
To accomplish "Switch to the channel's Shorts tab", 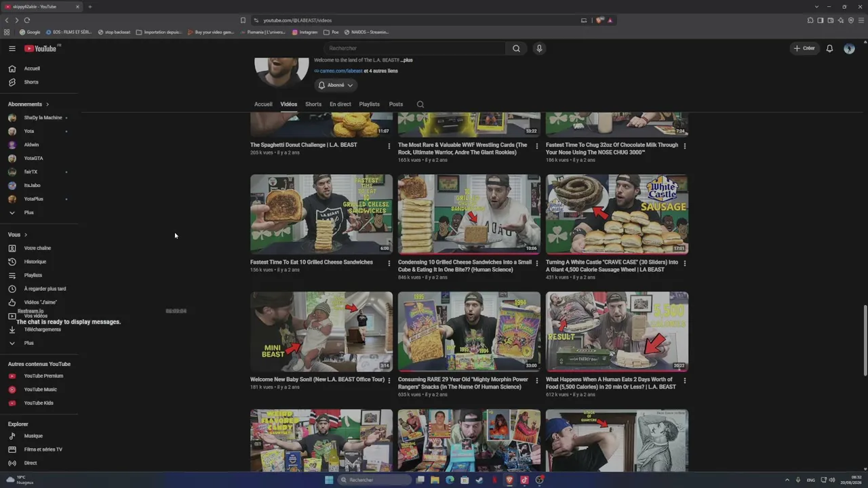I will pyautogui.click(x=313, y=104).
